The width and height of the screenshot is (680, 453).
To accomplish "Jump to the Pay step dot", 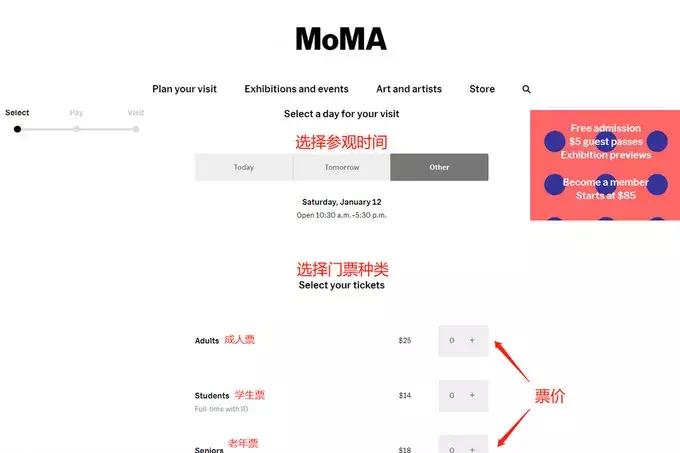I will [76, 129].
